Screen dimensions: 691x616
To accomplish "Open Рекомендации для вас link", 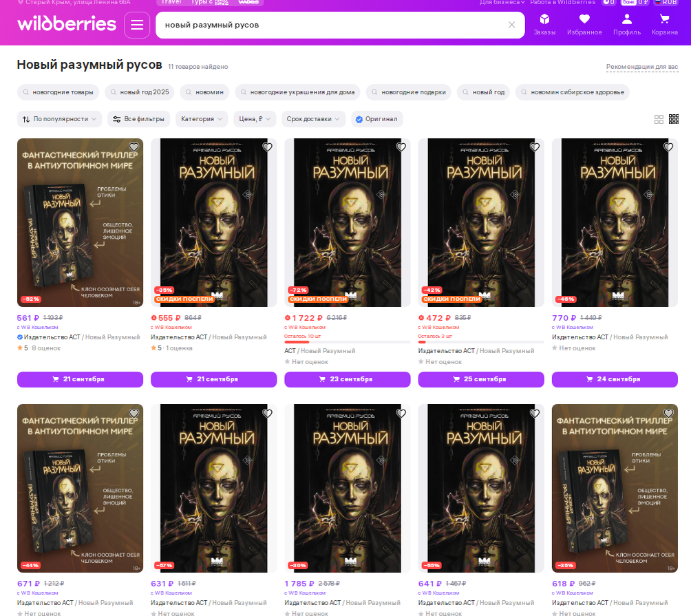I will pos(642,67).
